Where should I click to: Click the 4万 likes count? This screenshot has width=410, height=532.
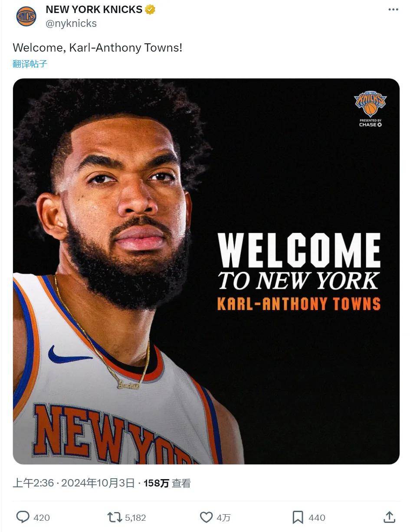coord(223,518)
